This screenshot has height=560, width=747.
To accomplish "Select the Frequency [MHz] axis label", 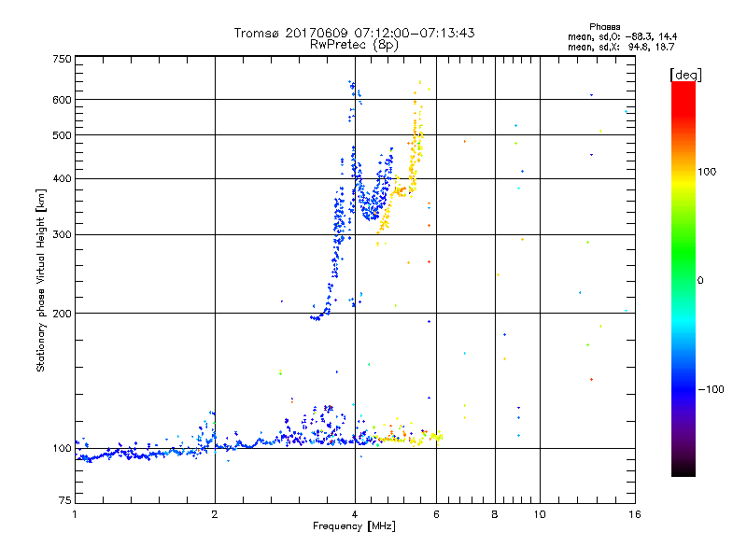I will 354,527.
